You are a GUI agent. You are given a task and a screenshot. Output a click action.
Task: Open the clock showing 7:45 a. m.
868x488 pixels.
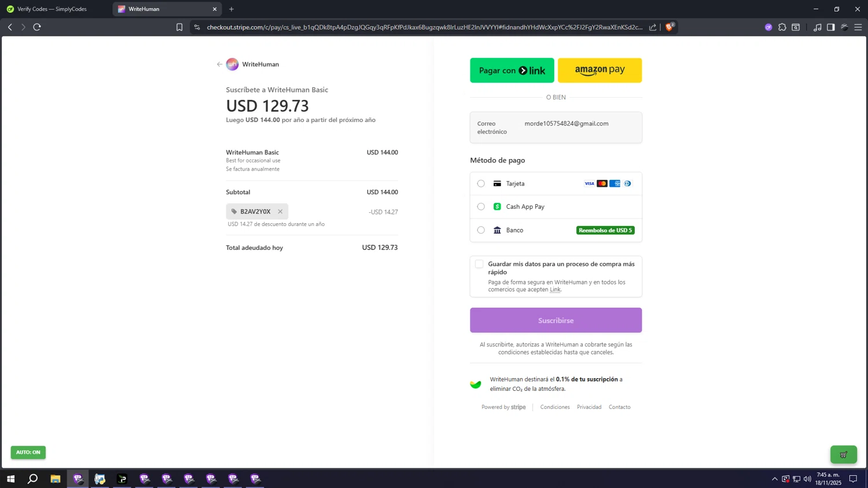[829, 479]
